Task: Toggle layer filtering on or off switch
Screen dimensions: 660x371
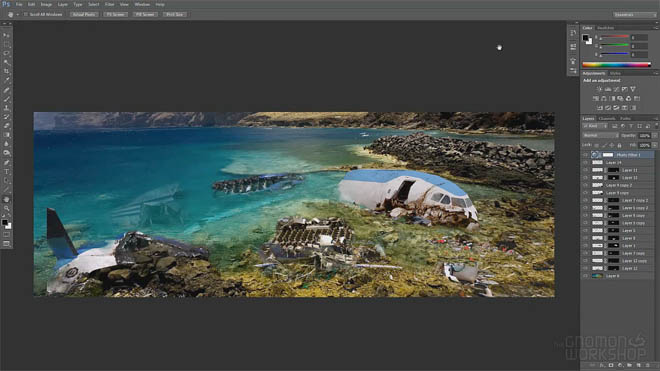Action: 656,125
